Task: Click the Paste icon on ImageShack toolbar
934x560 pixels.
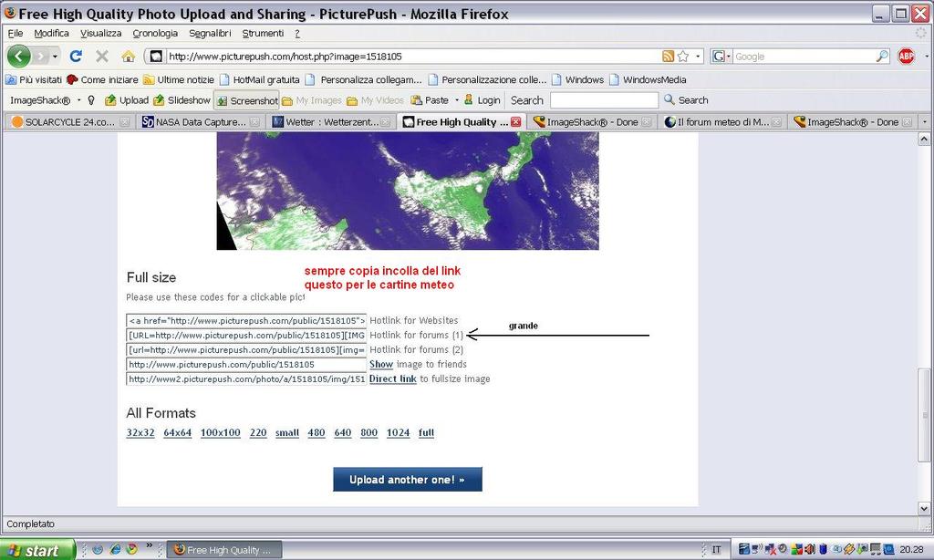Action: coord(416,100)
